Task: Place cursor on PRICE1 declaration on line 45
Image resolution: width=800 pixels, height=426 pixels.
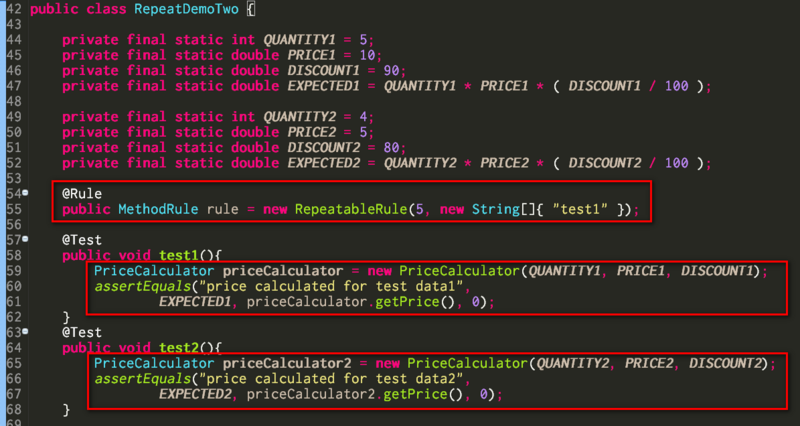Action: point(311,55)
